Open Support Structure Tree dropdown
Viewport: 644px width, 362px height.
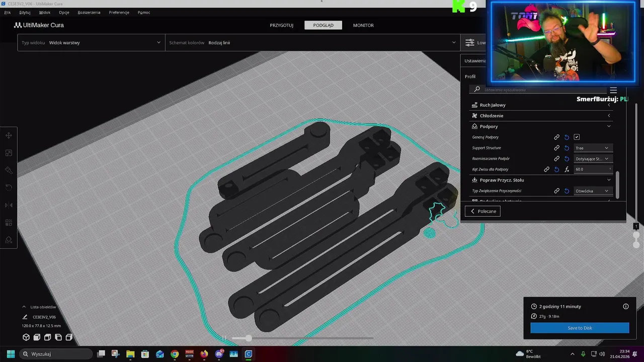[x=592, y=148]
